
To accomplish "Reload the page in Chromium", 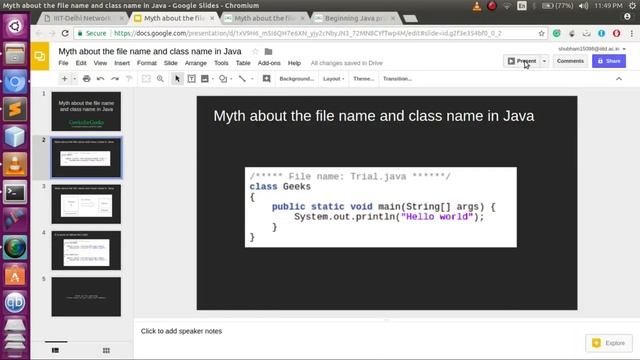I will tap(65, 33).
